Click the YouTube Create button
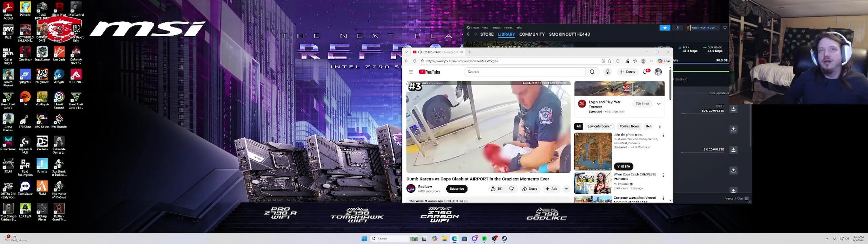This screenshot has width=868, height=244. click(627, 72)
